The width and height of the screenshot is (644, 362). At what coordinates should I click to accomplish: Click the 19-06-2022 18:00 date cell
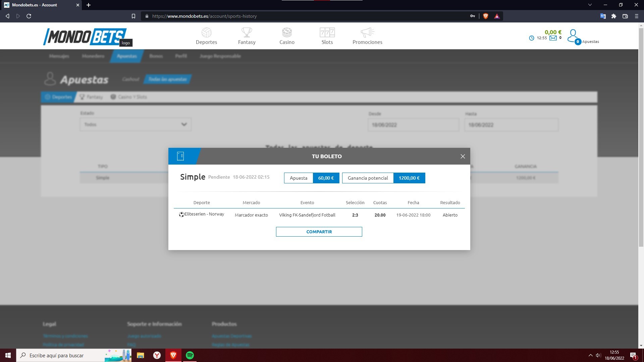(413, 215)
